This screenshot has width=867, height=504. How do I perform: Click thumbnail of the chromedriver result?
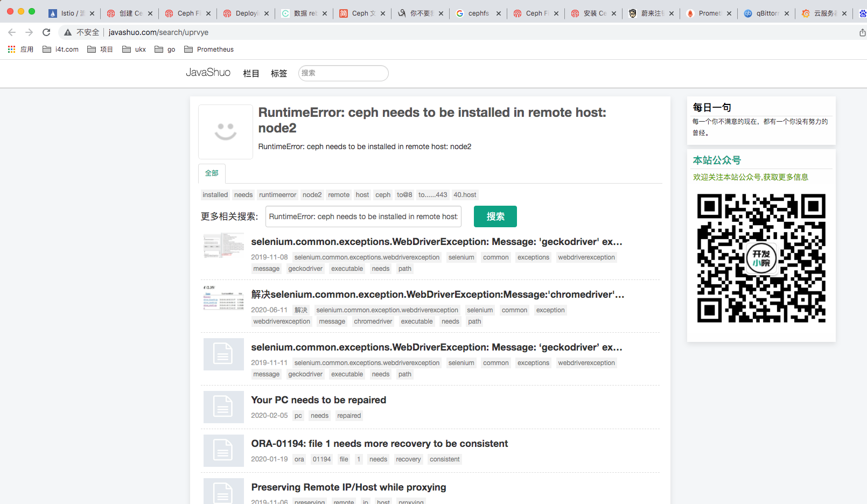pos(223,298)
